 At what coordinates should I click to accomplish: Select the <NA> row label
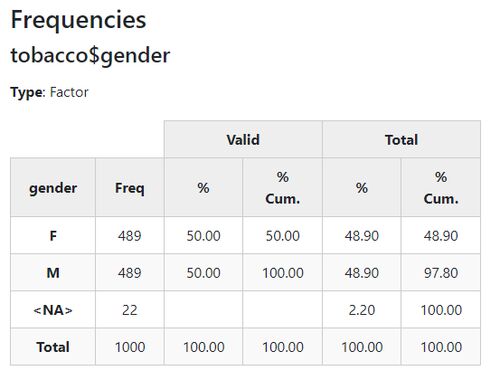coord(53,310)
